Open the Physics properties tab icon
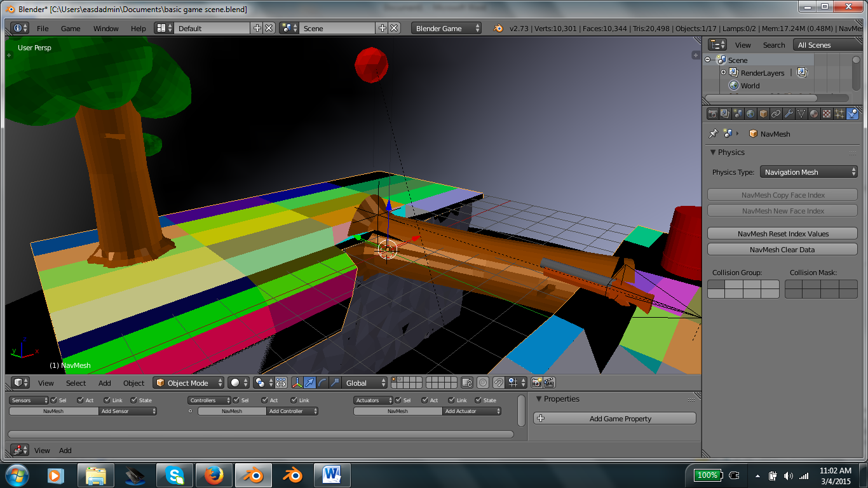Image resolution: width=868 pixels, height=488 pixels. point(852,114)
